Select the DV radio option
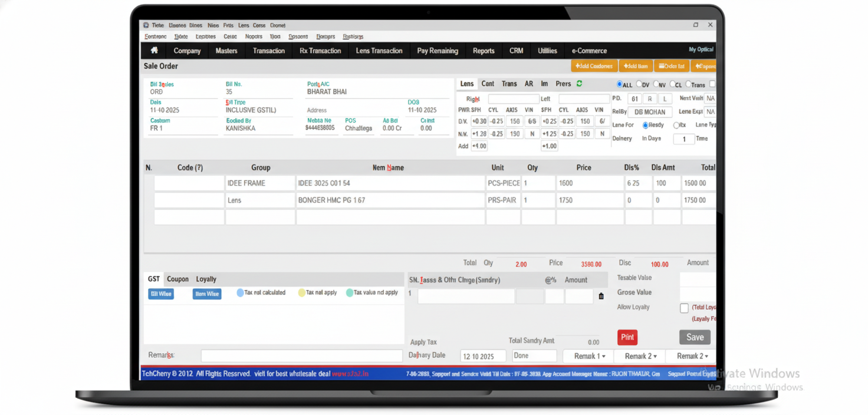868x415 pixels. tap(638, 84)
